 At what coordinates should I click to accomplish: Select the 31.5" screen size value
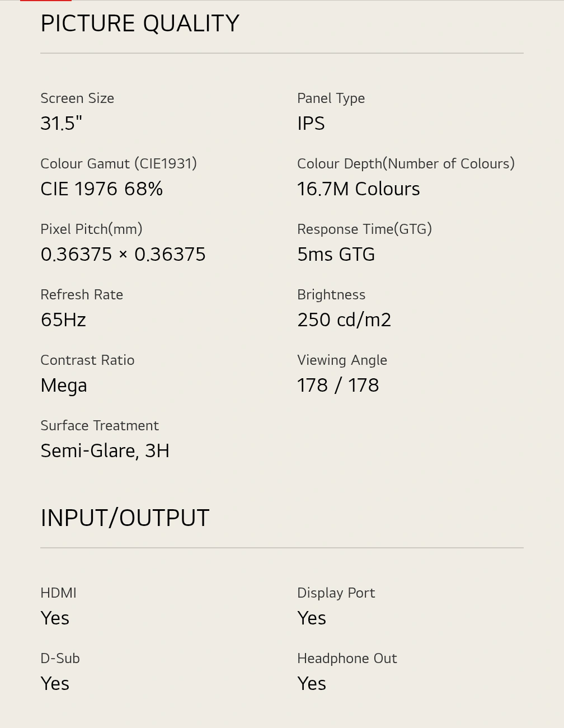[x=61, y=124]
